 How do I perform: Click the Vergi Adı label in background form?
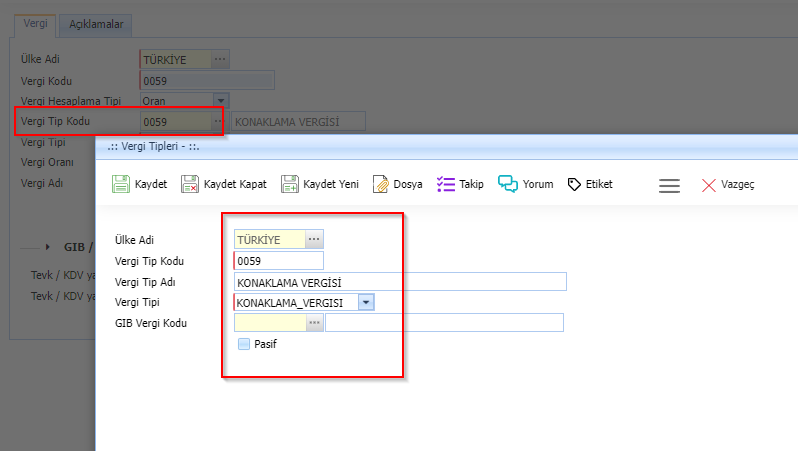coord(42,183)
